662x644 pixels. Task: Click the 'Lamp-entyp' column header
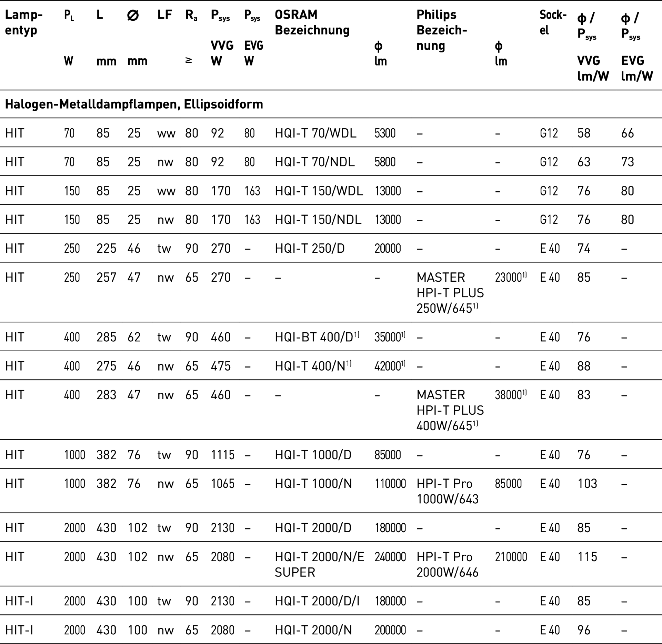coord(24,23)
